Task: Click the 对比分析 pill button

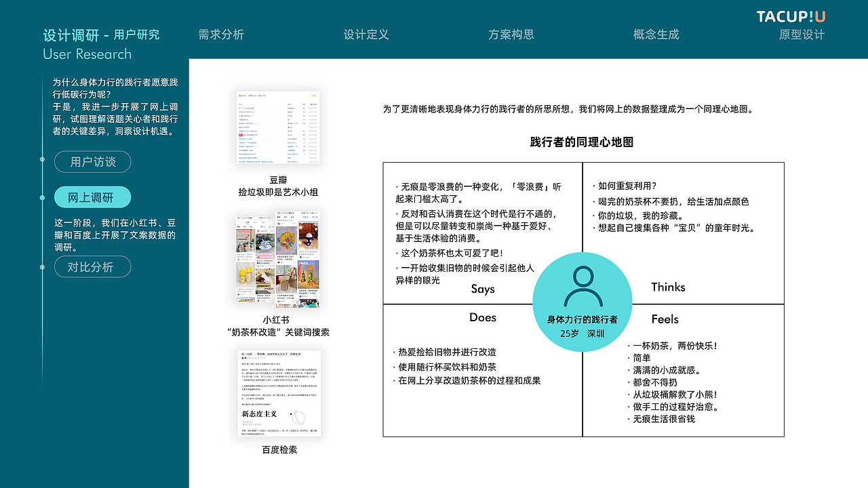Action: pos(93,266)
